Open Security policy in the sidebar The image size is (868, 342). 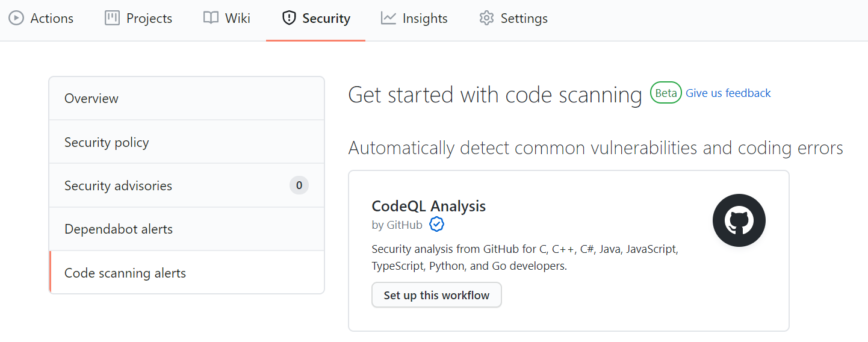[187, 142]
